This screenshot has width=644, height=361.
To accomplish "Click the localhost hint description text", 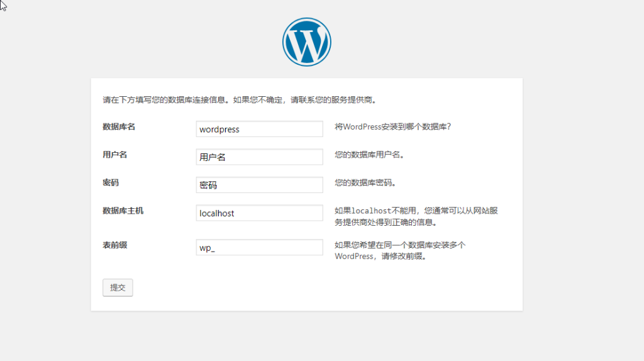I will pyautogui.click(x=416, y=216).
